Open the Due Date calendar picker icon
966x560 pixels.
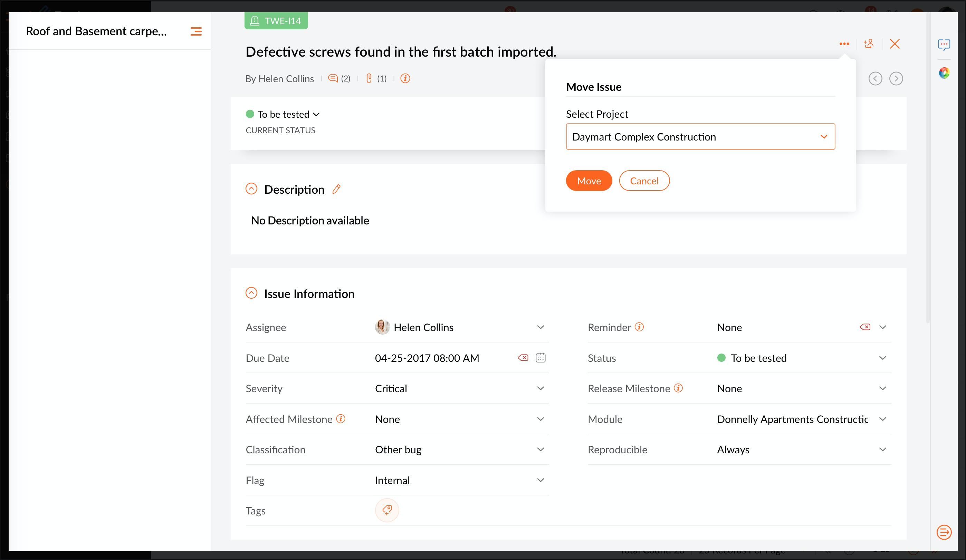(540, 358)
